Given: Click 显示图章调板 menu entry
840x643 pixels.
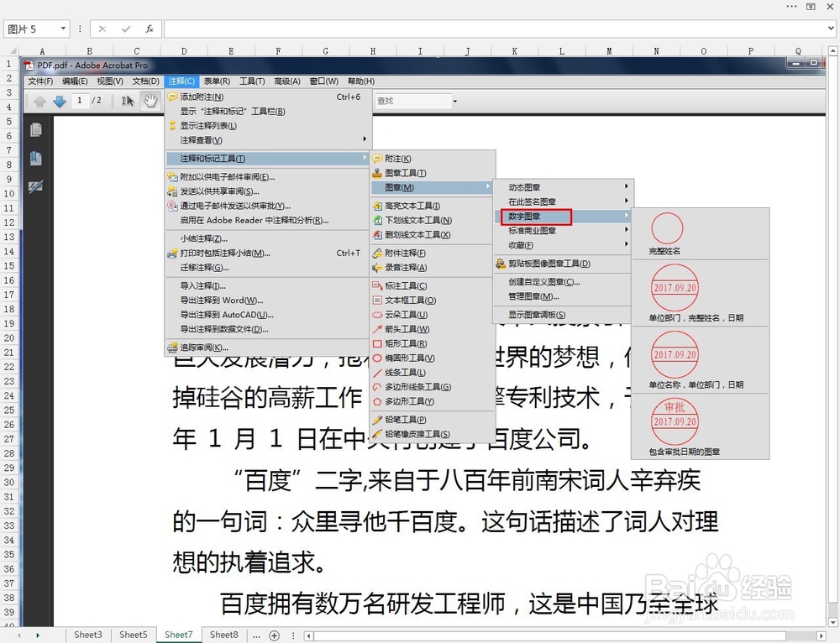Looking at the screenshot, I should (563, 314).
